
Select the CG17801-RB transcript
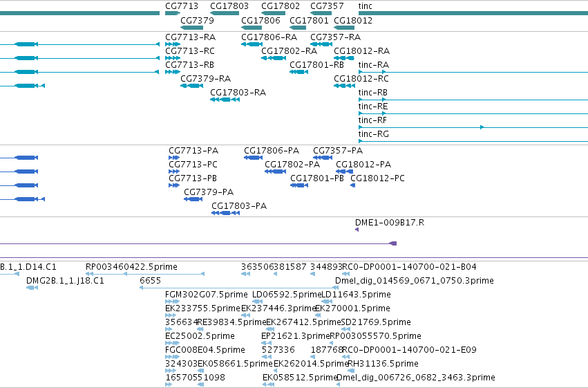click(x=299, y=72)
